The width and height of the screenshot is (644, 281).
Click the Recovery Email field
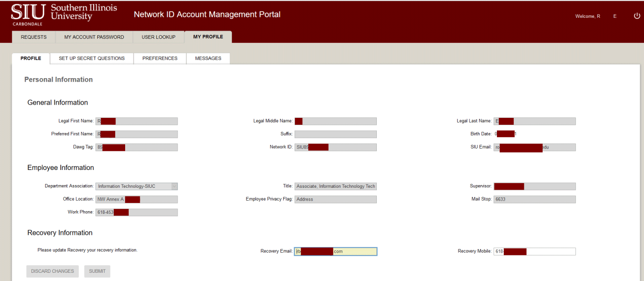point(336,251)
